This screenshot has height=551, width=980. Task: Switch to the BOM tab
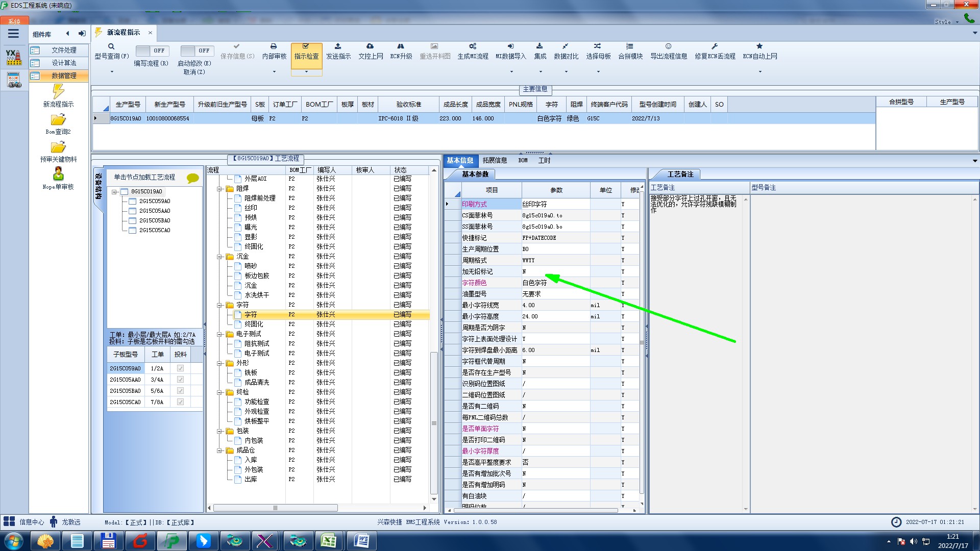[x=523, y=160]
